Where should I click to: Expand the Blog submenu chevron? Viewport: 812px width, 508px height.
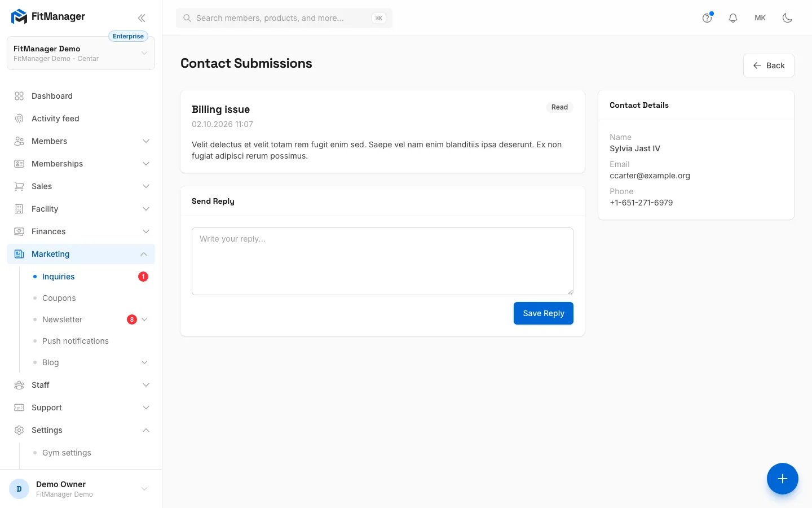pyautogui.click(x=144, y=362)
